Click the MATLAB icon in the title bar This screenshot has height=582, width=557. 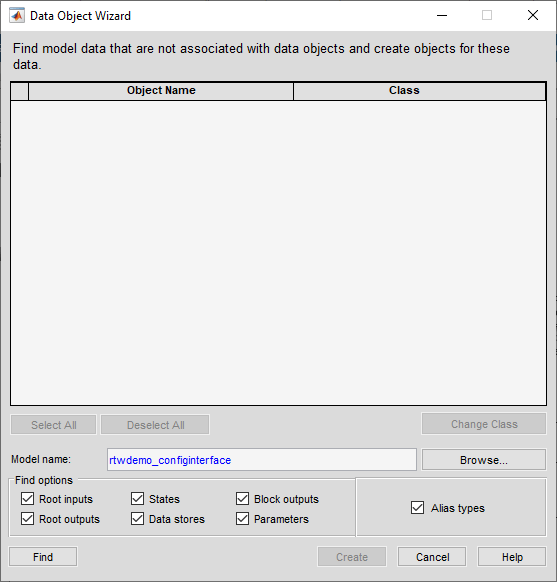click(17, 16)
